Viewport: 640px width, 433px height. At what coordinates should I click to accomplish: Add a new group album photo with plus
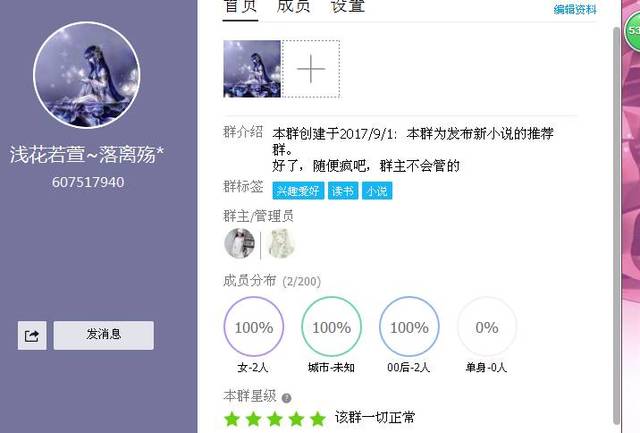(x=311, y=69)
